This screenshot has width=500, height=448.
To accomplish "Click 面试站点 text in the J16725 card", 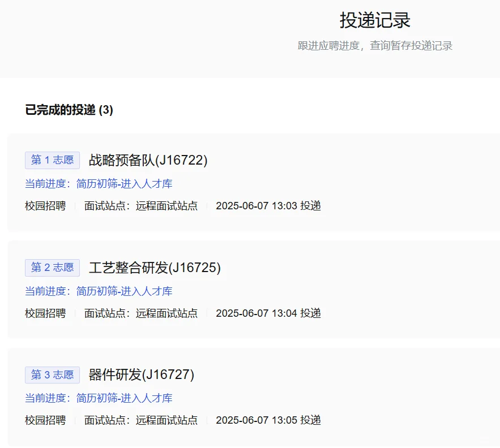I will 141,313.
